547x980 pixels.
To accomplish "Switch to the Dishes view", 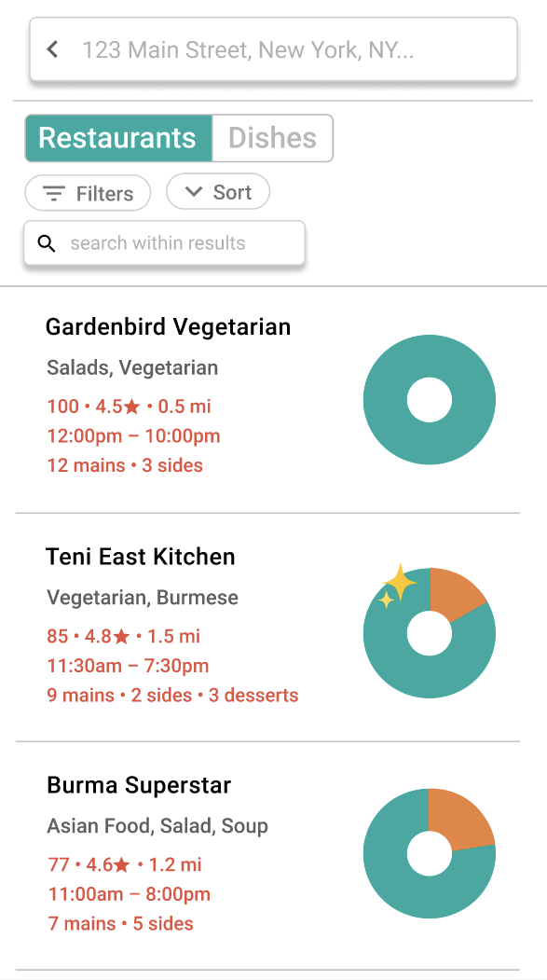I will pyautogui.click(x=273, y=138).
